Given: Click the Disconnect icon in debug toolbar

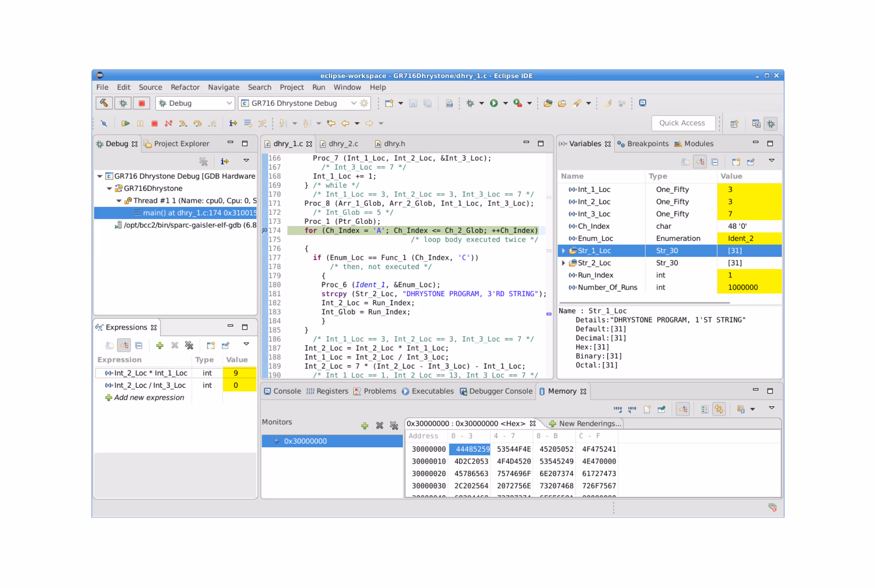Looking at the screenshot, I should point(168,123).
